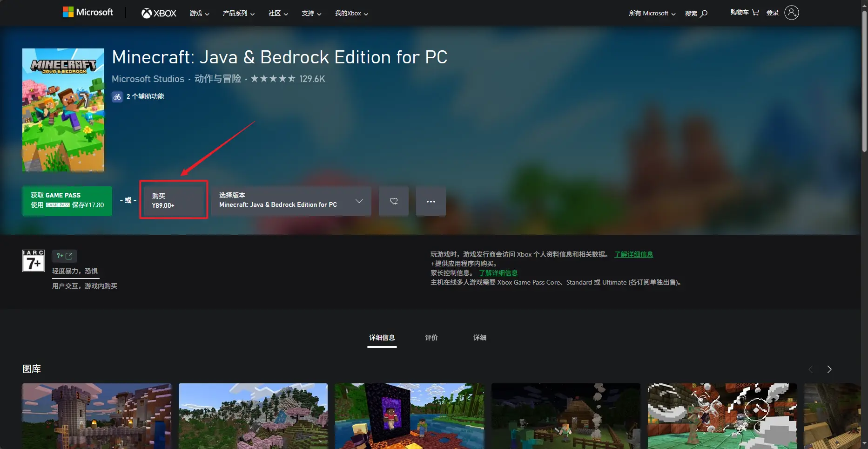This screenshot has width=868, height=449.
Task: Click first 了解详细信息 link about Xbox data
Action: pos(633,254)
